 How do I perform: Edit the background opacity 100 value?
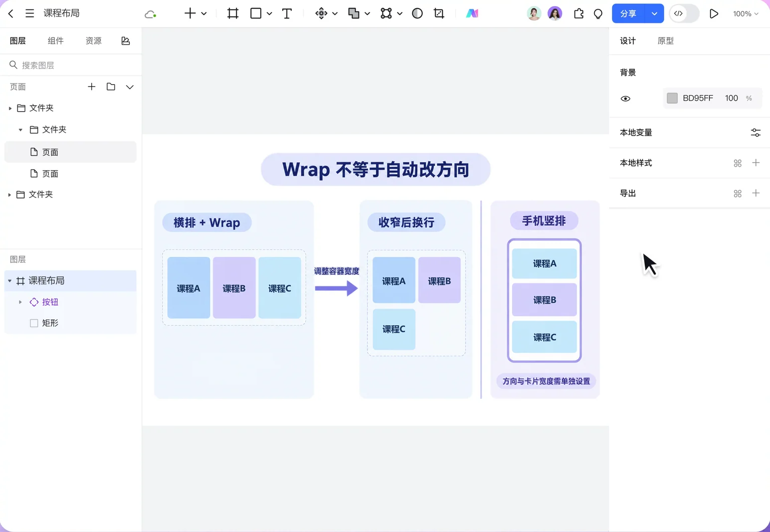(731, 98)
